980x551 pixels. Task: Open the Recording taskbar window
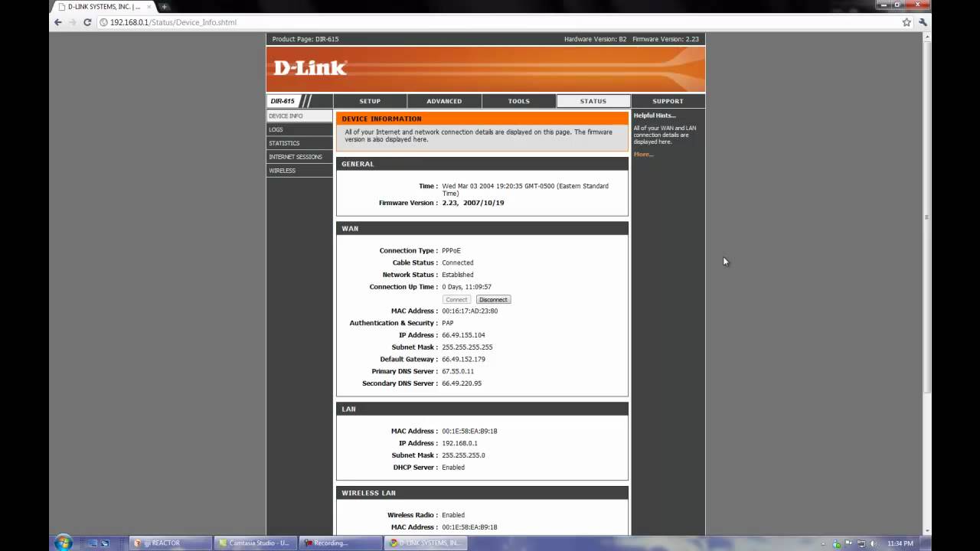tap(340, 543)
